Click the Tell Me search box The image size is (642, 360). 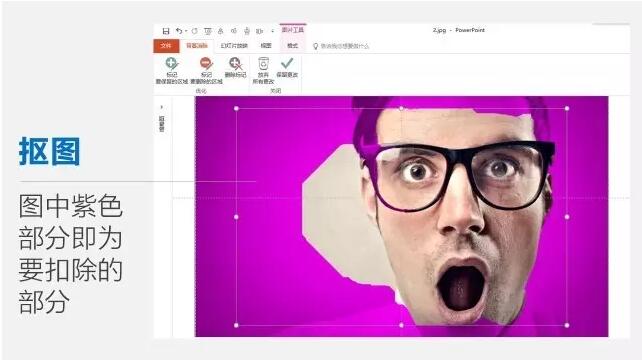pos(344,46)
